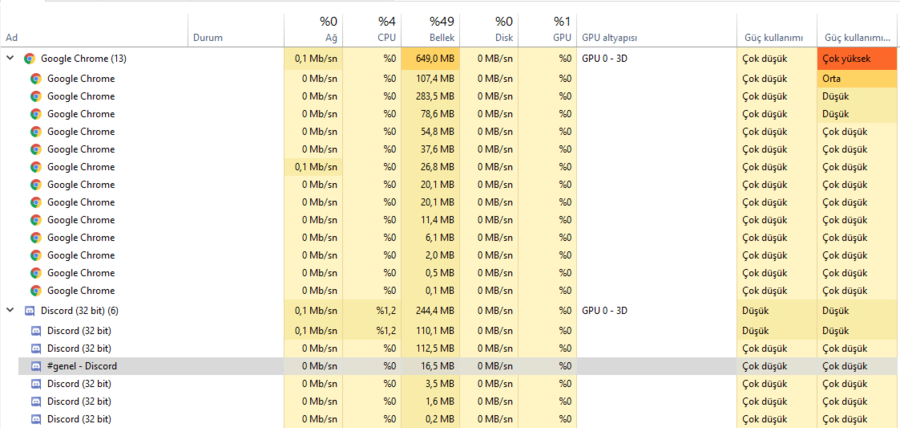Click Discord icon in the 3,5 MB row
Image resolution: width=900 pixels, height=428 pixels.
(x=36, y=384)
